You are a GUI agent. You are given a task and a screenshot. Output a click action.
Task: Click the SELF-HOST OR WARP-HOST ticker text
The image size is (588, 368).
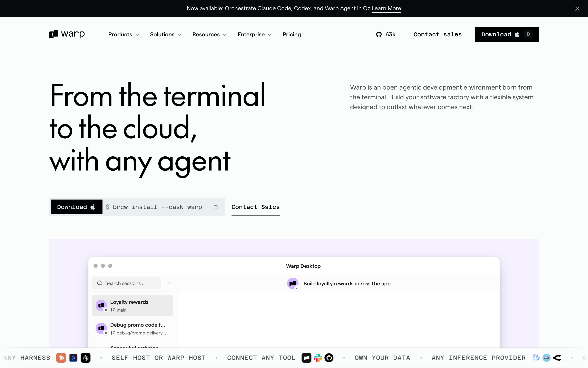(159, 358)
